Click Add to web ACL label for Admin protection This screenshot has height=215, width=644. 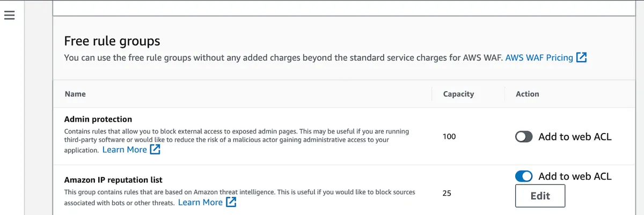click(x=575, y=137)
